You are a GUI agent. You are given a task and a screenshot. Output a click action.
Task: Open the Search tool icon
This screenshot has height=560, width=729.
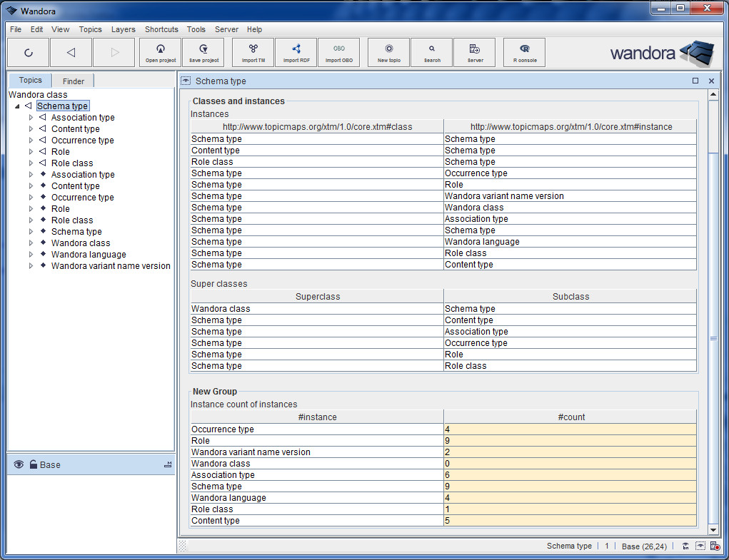(x=431, y=52)
